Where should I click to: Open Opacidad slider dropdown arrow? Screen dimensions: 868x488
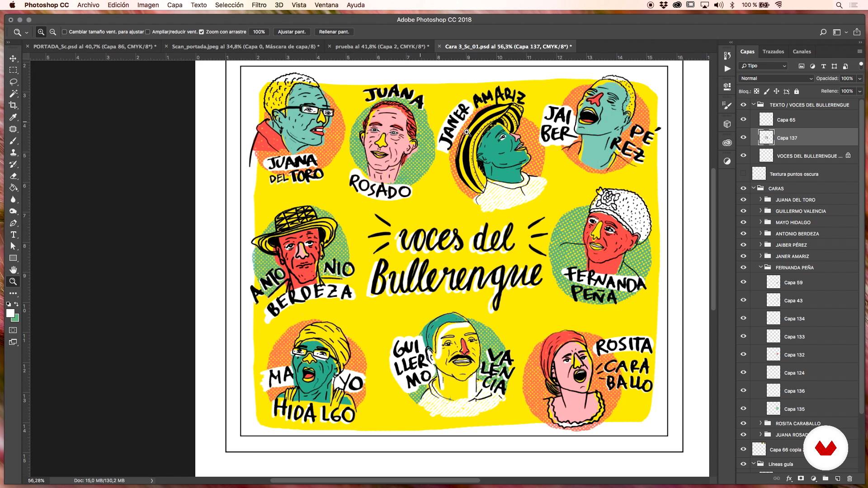860,79
